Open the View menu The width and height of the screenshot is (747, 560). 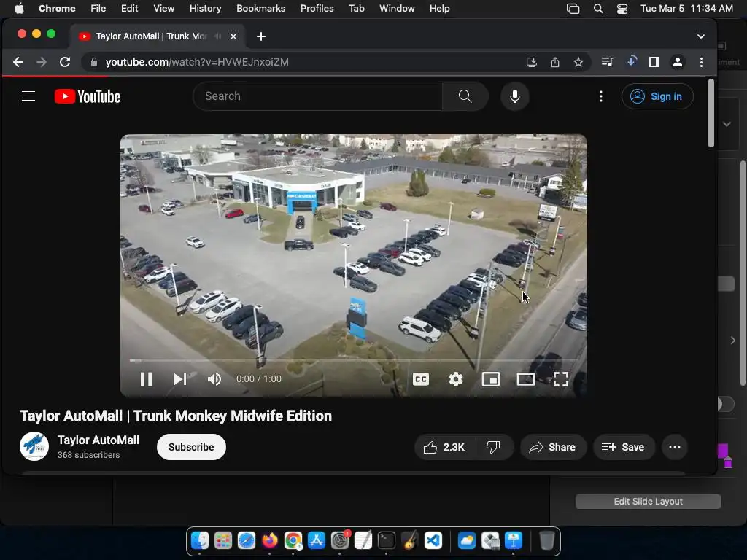click(x=163, y=8)
